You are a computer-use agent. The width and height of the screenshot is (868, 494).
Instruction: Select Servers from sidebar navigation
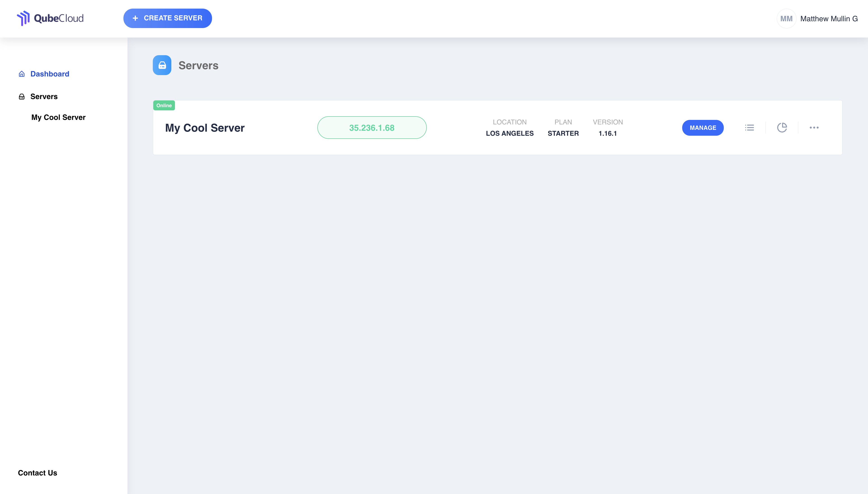[x=44, y=96]
